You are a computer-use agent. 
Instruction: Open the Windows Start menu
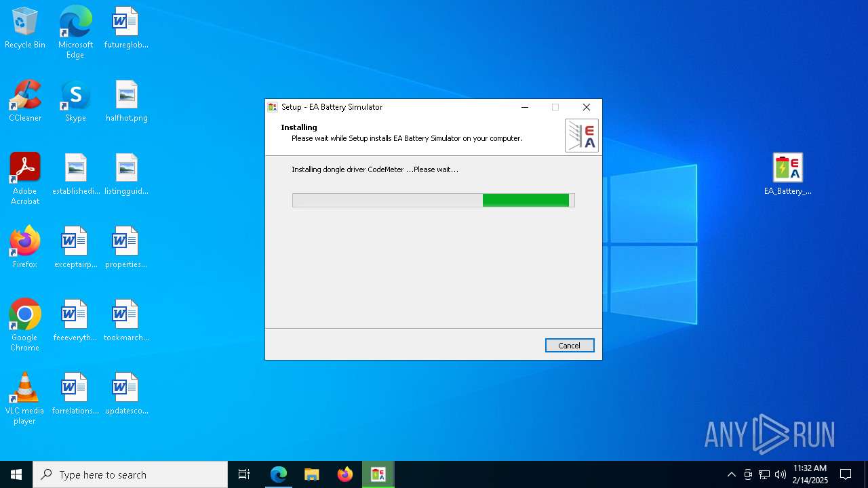(x=16, y=474)
